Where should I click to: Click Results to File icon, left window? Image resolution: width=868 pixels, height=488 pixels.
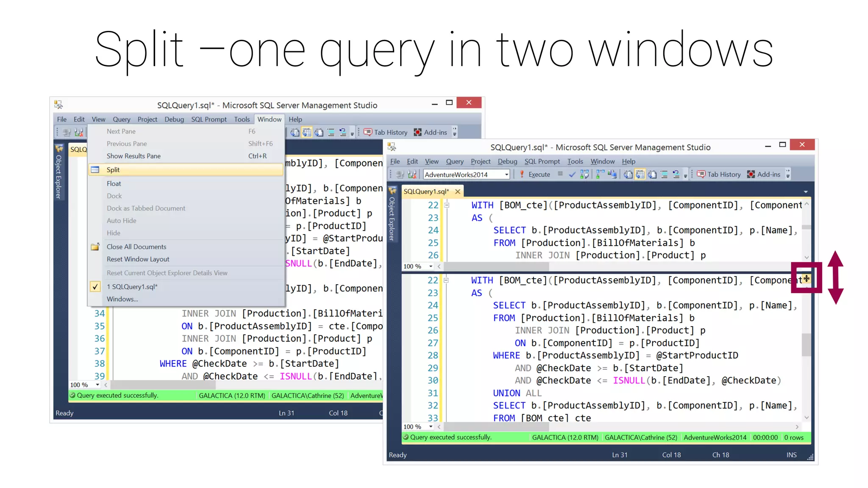click(x=319, y=132)
